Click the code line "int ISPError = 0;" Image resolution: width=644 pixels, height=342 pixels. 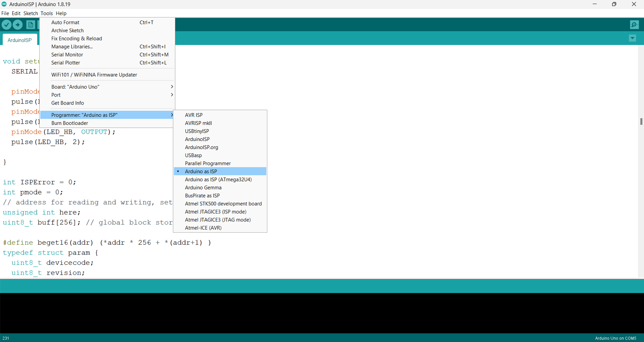(x=40, y=182)
